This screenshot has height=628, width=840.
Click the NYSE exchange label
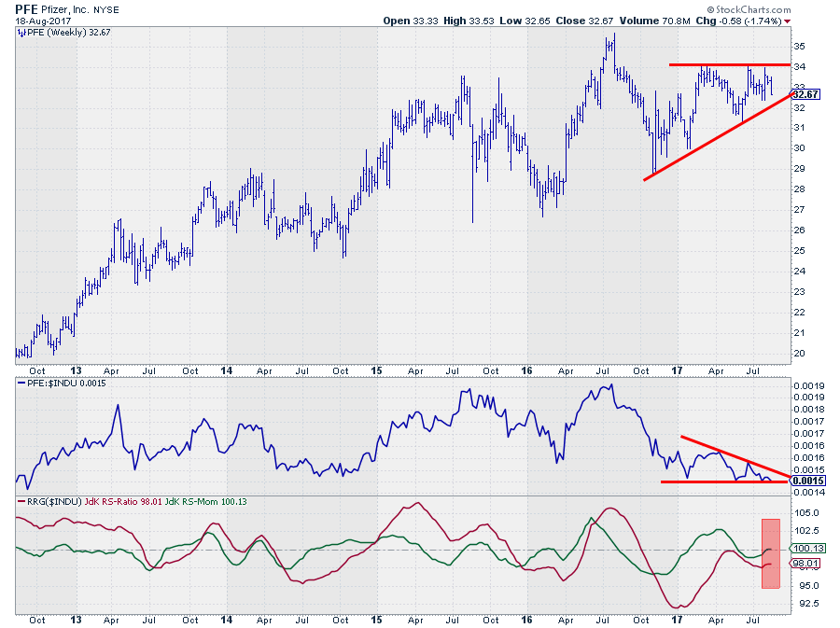pyautogui.click(x=106, y=9)
